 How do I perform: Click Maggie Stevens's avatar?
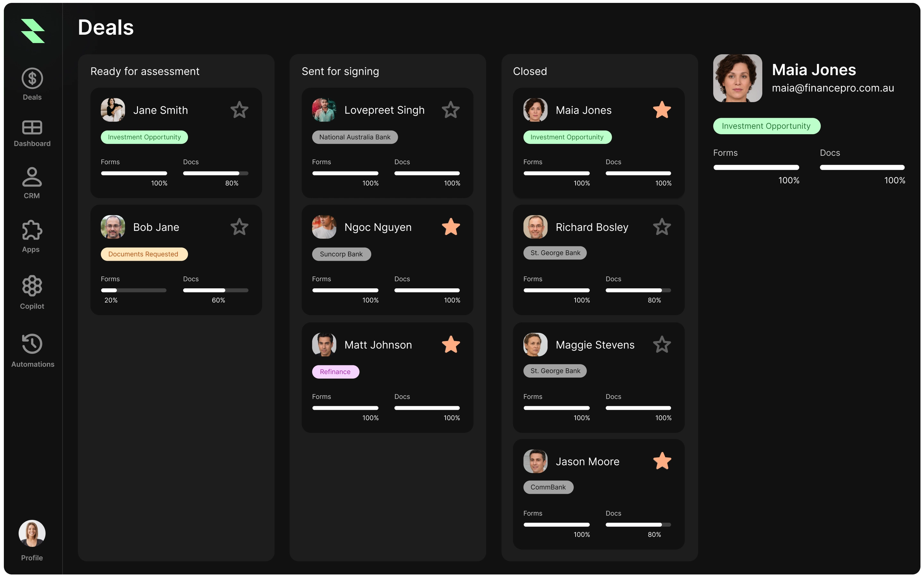[535, 345]
